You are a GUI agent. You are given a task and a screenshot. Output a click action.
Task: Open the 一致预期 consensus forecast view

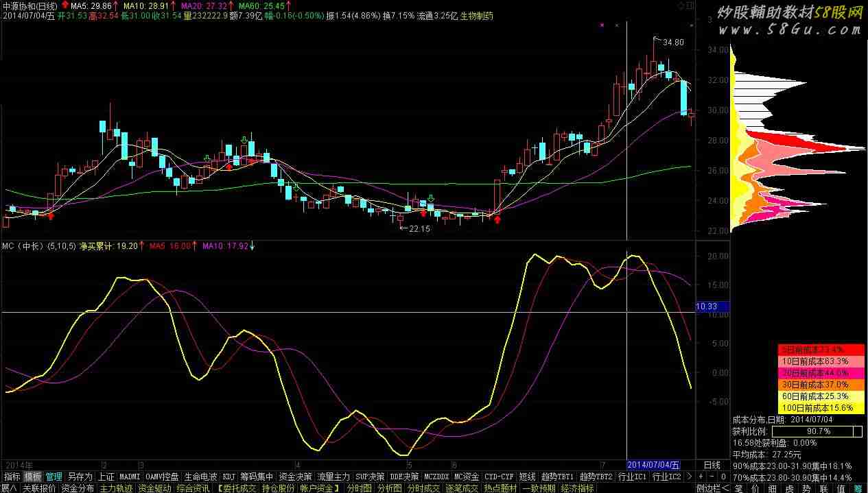pos(539,488)
